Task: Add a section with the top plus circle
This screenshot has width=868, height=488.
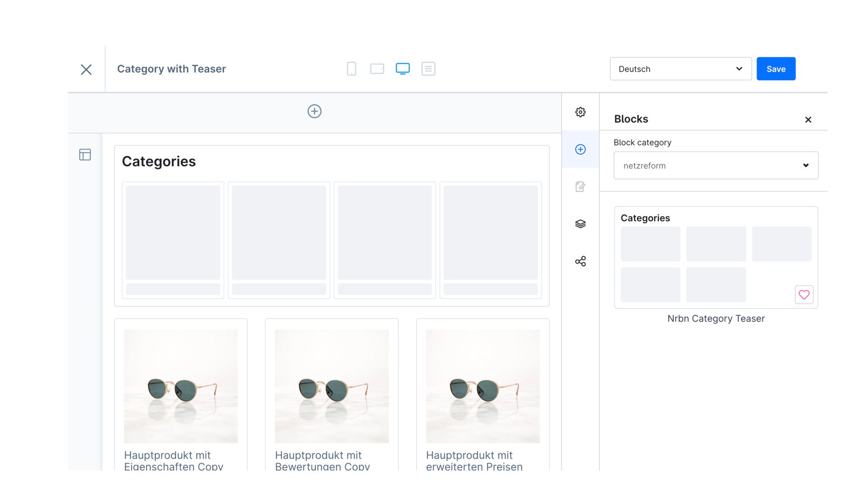Action: click(x=314, y=111)
